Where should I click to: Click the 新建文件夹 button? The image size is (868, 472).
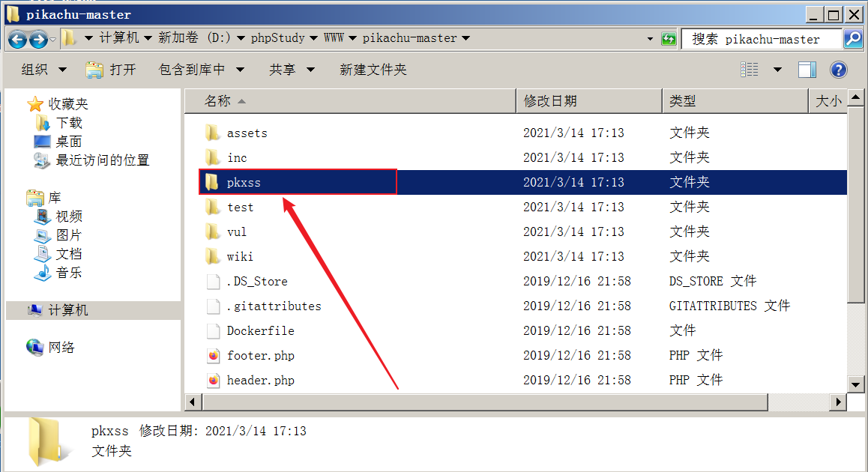[373, 70]
